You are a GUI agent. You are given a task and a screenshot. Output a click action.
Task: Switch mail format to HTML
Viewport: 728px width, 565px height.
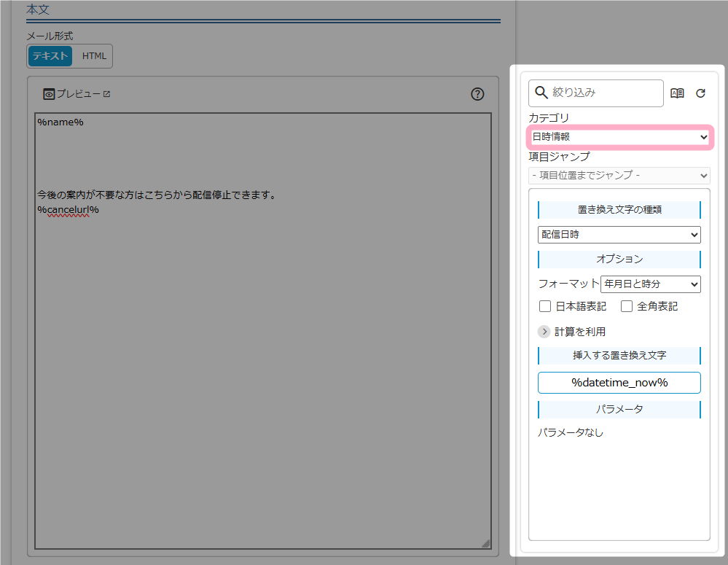pyautogui.click(x=94, y=56)
